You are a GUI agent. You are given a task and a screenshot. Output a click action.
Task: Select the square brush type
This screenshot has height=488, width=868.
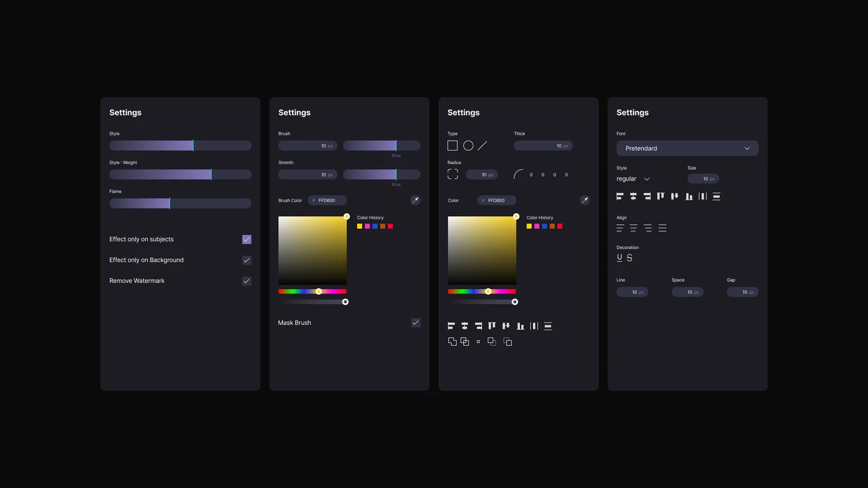[452, 145]
